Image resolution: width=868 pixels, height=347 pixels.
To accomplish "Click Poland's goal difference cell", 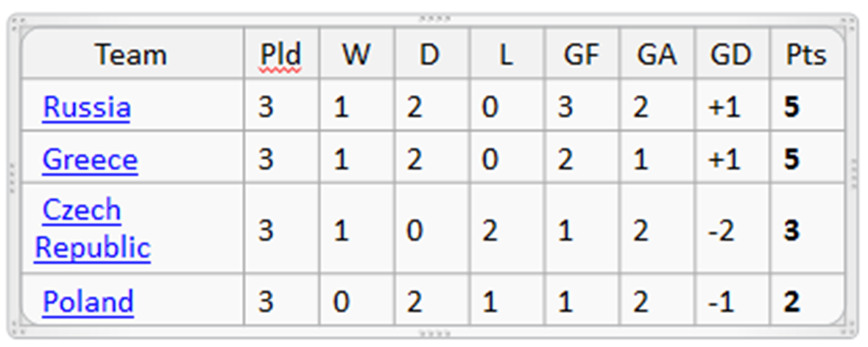I will pyautogui.click(x=723, y=302).
